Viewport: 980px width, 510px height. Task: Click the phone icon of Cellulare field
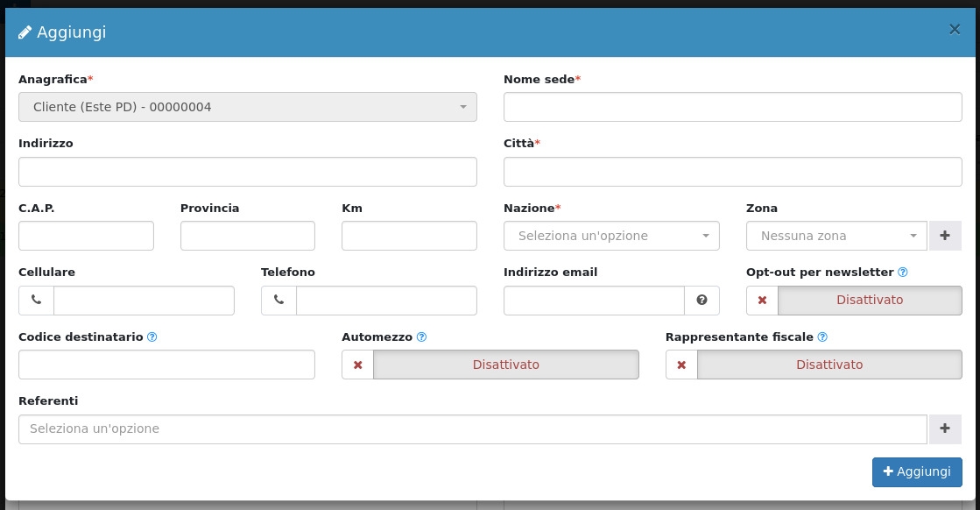pos(36,300)
